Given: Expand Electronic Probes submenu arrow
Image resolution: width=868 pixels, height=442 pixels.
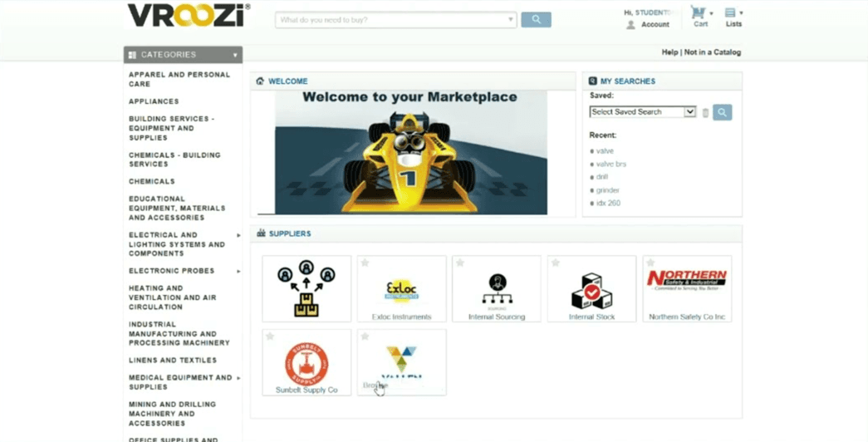Looking at the screenshot, I should tap(239, 272).
